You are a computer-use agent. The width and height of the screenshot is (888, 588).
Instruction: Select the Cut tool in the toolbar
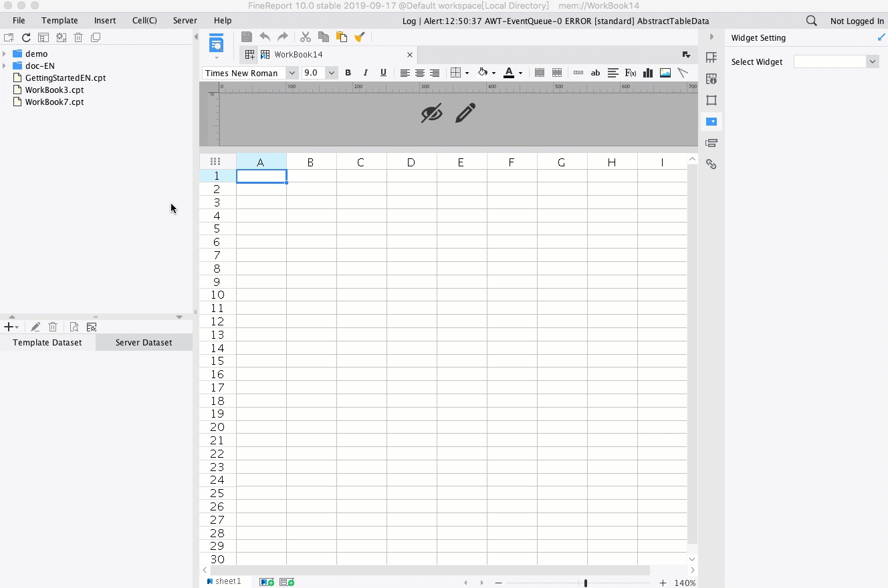click(306, 37)
